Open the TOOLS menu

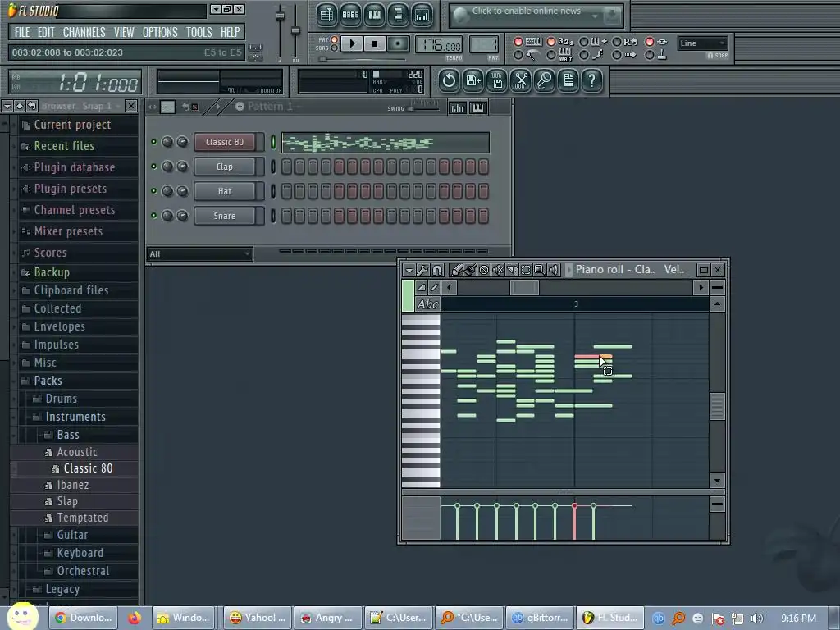[199, 32]
